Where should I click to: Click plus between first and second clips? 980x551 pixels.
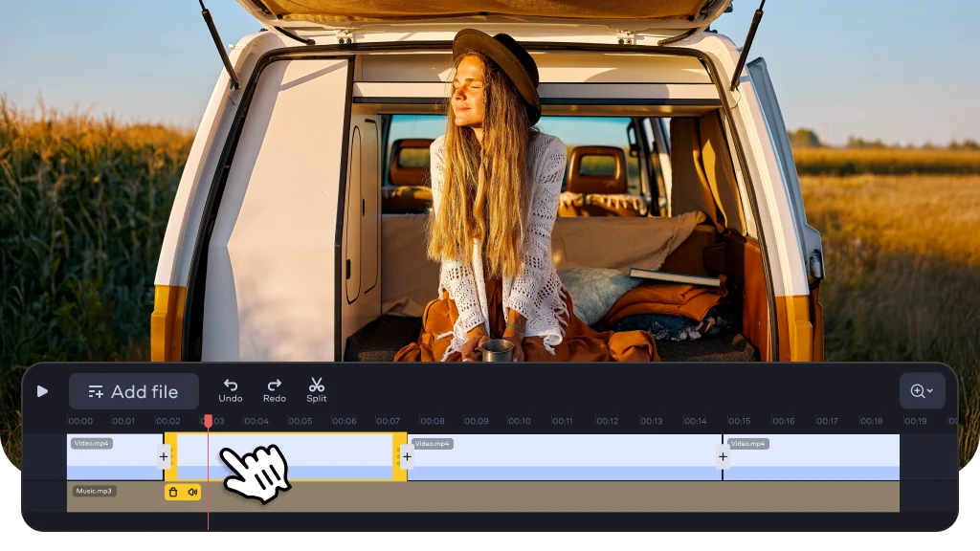164,457
